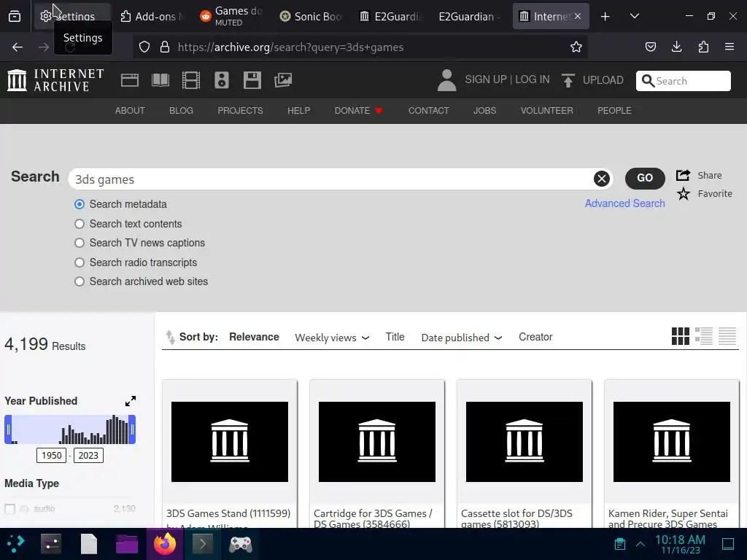747x560 pixels.
Task: Click the 1950 start year field
Action: [x=52, y=455]
